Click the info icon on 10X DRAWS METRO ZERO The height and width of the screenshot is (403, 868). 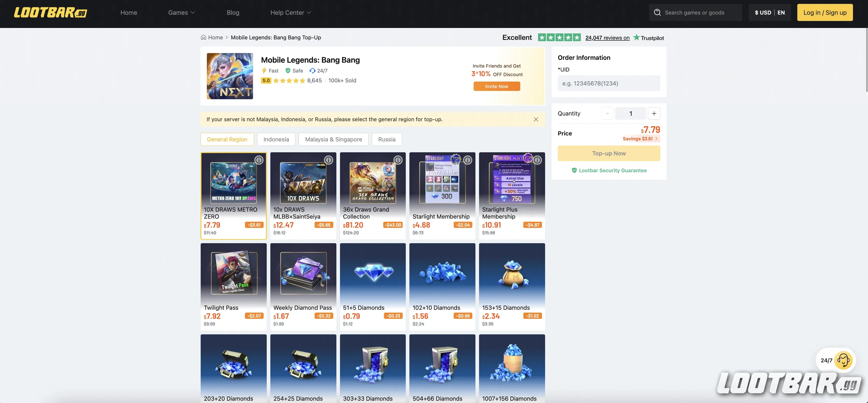pyautogui.click(x=259, y=160)
